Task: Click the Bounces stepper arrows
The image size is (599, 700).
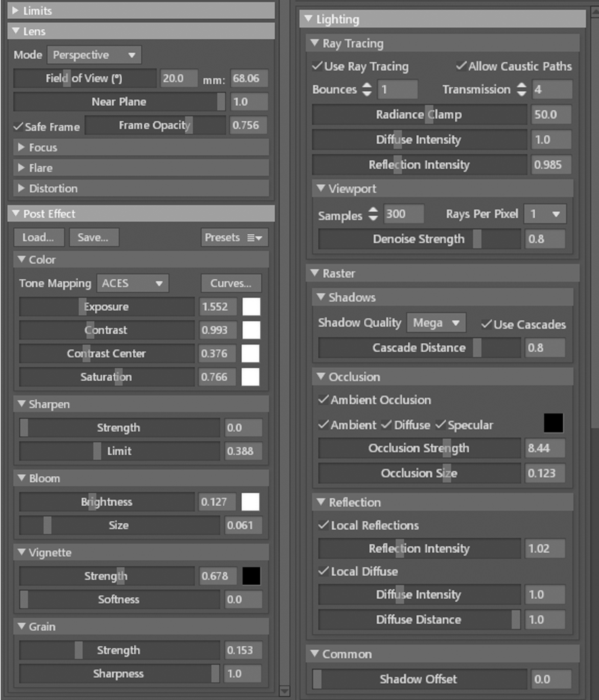Action: point(367,90)
